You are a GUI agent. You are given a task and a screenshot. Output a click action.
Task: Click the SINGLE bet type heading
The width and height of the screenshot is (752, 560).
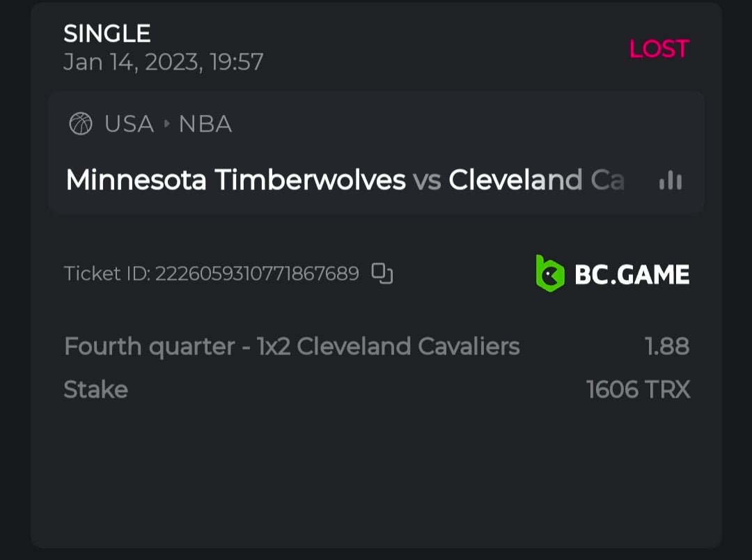107,33
